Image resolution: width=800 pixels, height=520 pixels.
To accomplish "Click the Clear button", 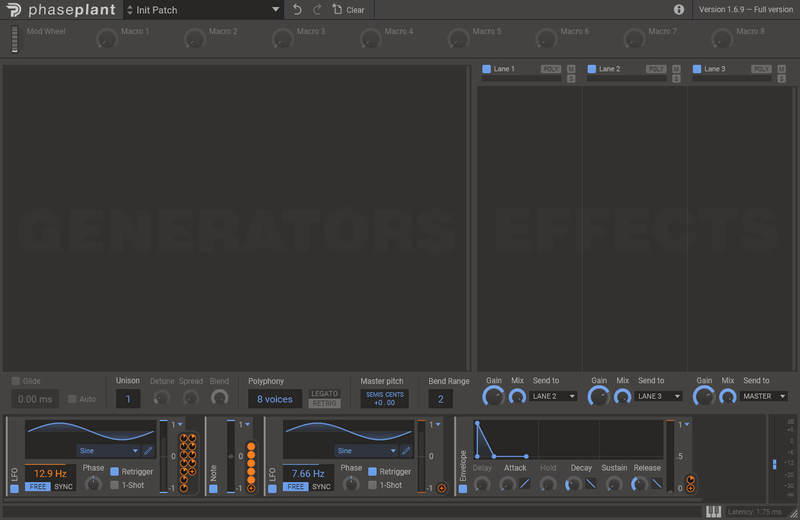I will point(349,10).
